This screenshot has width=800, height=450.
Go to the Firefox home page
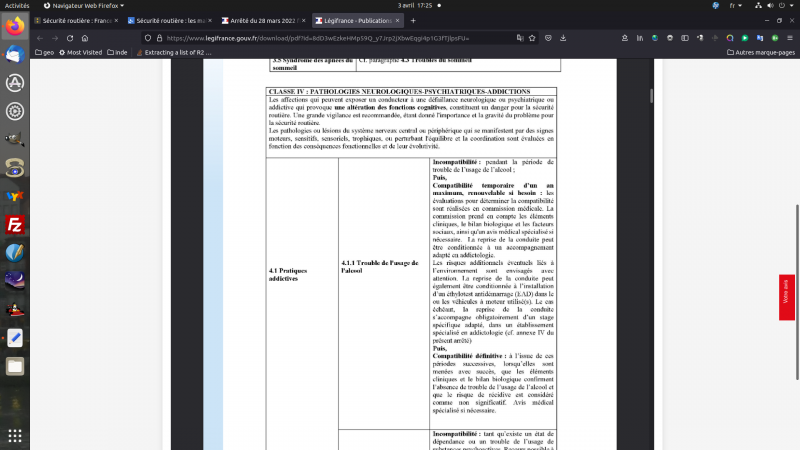tap(85, 38)
